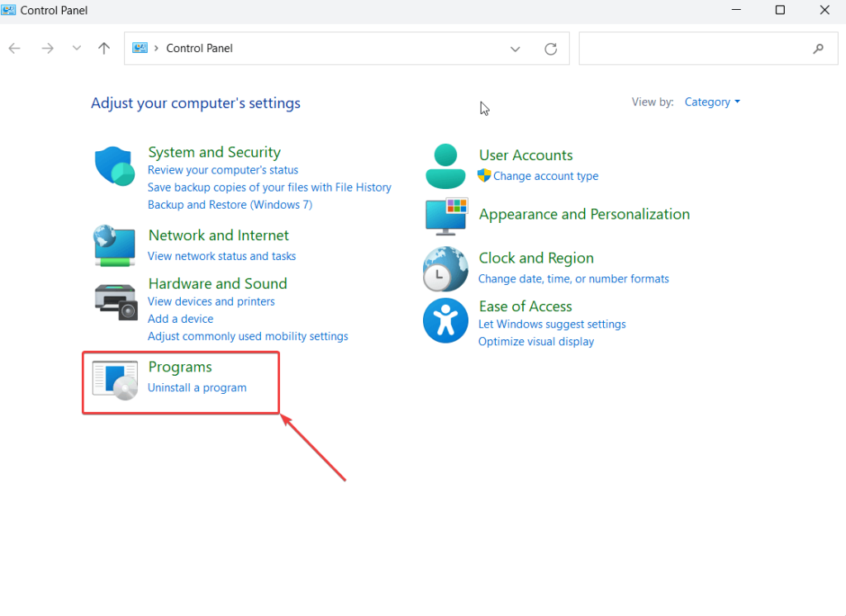The image size is (846, 616).
Task: Open the View by Category dropdown
Action: (712, 102)
